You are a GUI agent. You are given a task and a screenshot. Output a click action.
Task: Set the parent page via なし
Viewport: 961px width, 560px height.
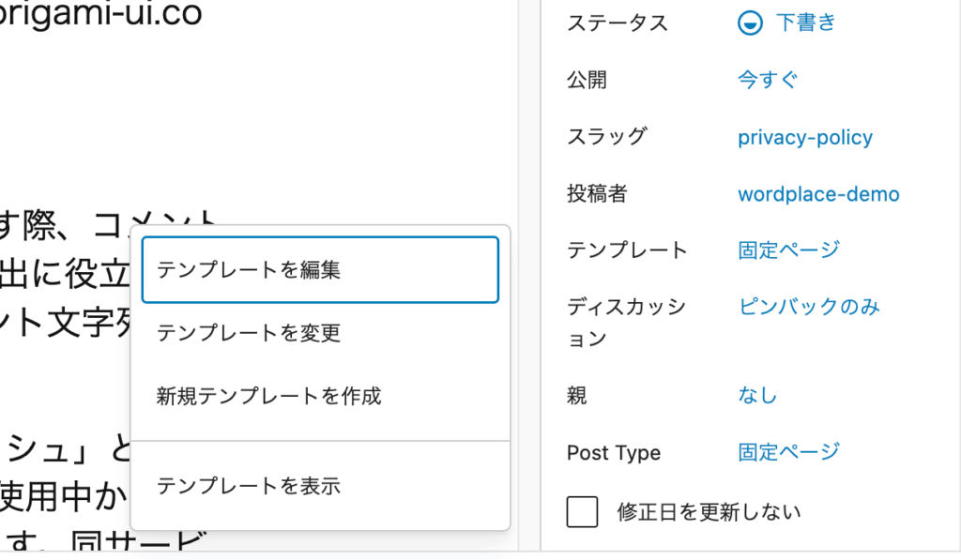tap(757, 396)
